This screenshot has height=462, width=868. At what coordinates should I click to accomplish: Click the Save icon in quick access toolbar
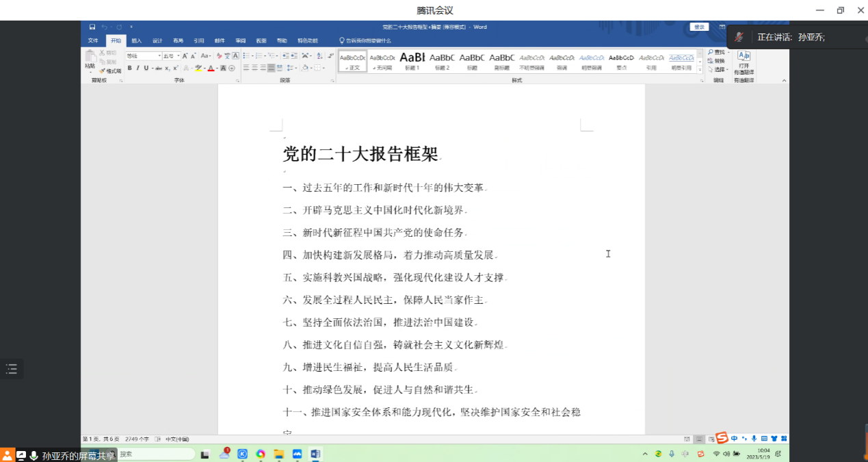(x=92, y=27)
